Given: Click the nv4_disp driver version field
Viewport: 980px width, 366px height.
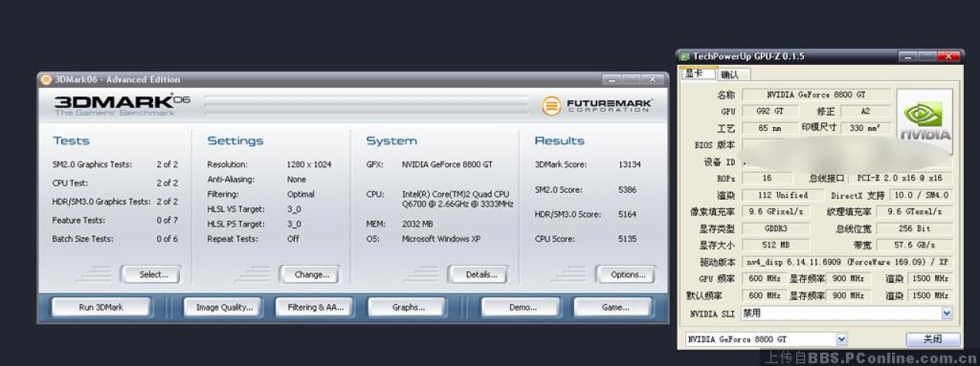Looking at the screenshot, I should [x=847, y=263].
